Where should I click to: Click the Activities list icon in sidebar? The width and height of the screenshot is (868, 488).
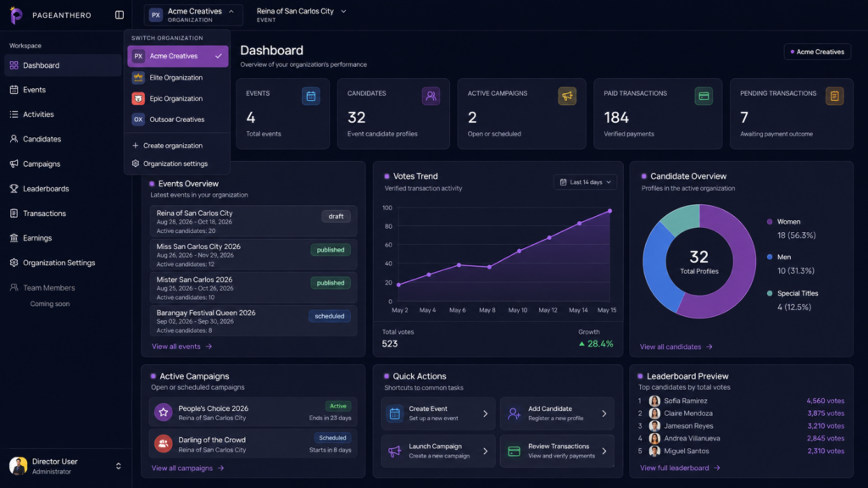[x=14, y=114]
